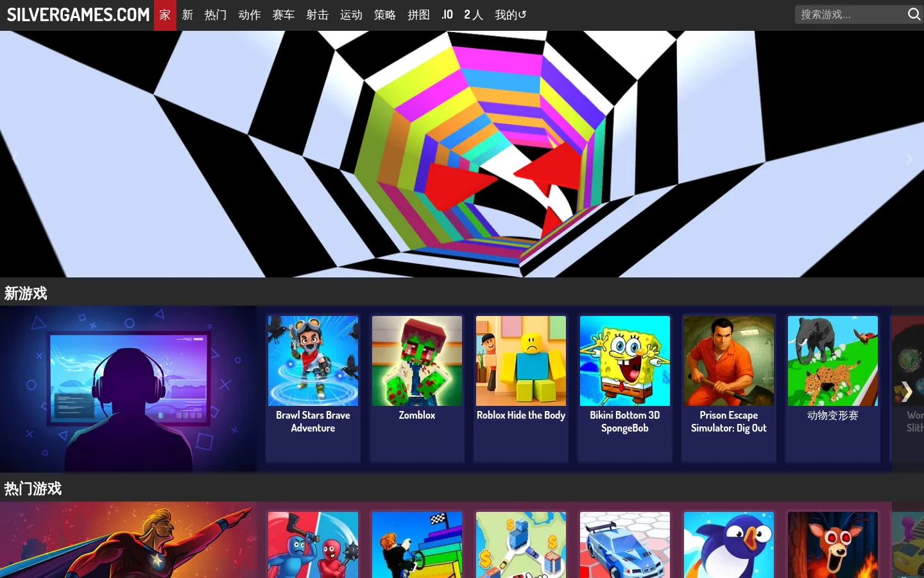This screenshot has height=578, width=924.
Task: Open the 动物变形赛 game thumbnail
Action: click(833, 361)
